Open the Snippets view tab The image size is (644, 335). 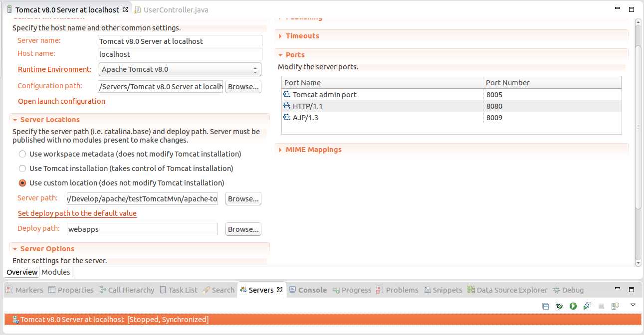coord(443,290)
